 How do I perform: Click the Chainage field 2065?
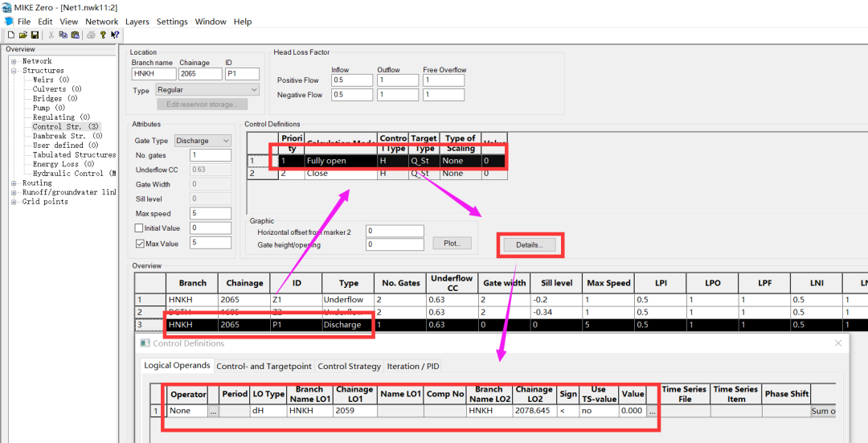(200, 74)
